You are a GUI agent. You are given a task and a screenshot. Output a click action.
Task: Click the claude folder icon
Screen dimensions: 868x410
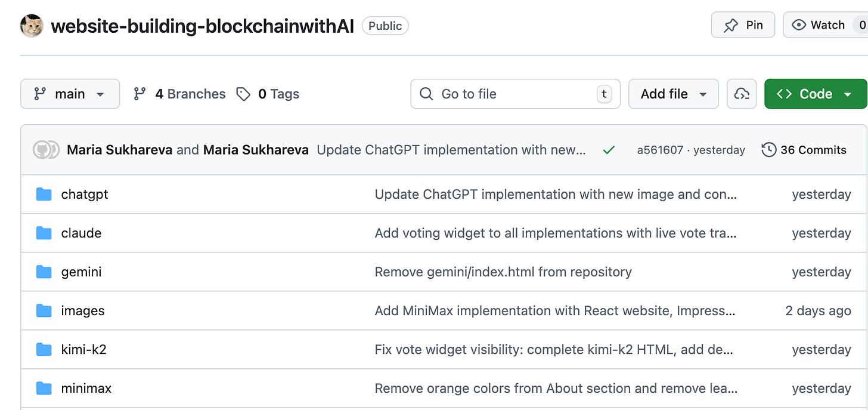tap(44, 233)
